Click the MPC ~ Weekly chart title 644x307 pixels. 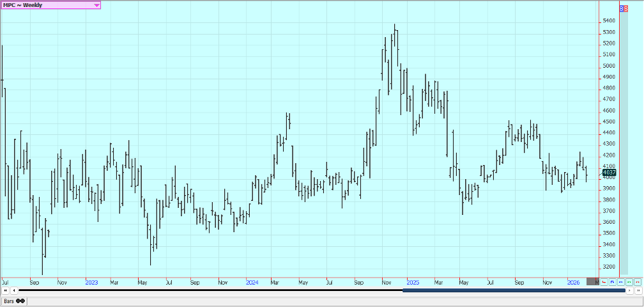click(x=26, y=5)
